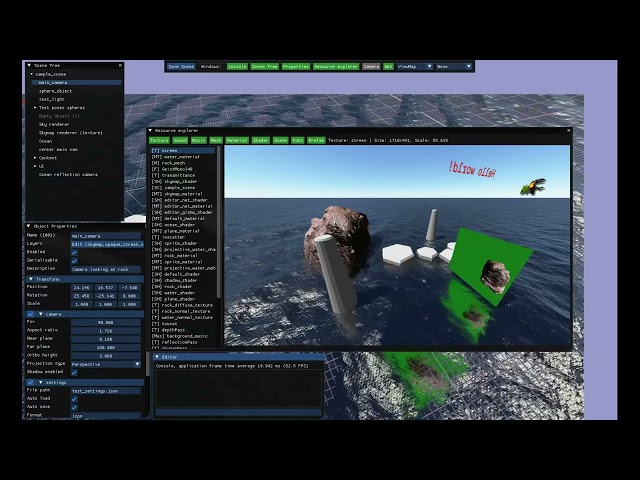The height and width of the screenshot is (480, 640).
Task: Expand the Test poses spheres node
Action: [x=35, y=108]
